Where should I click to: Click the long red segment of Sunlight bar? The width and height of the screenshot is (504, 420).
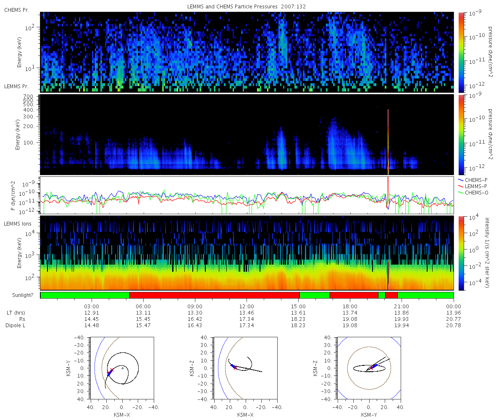(215, 295)
